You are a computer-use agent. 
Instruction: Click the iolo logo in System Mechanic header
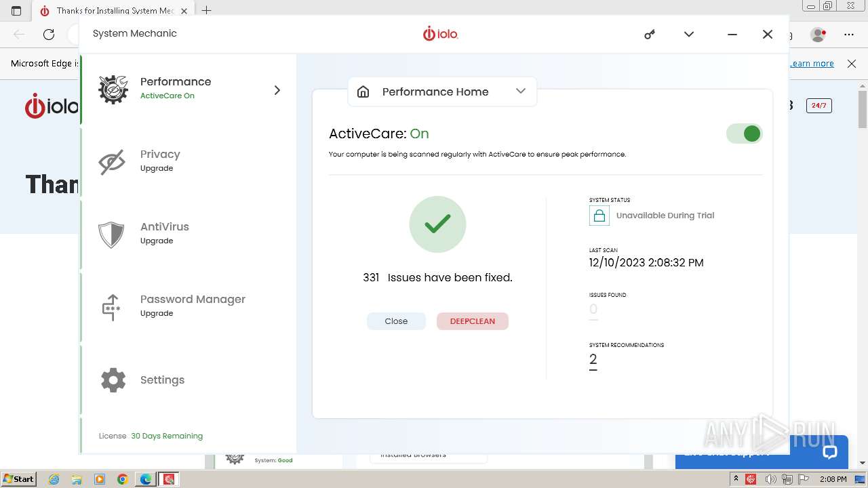coord(441,33)
